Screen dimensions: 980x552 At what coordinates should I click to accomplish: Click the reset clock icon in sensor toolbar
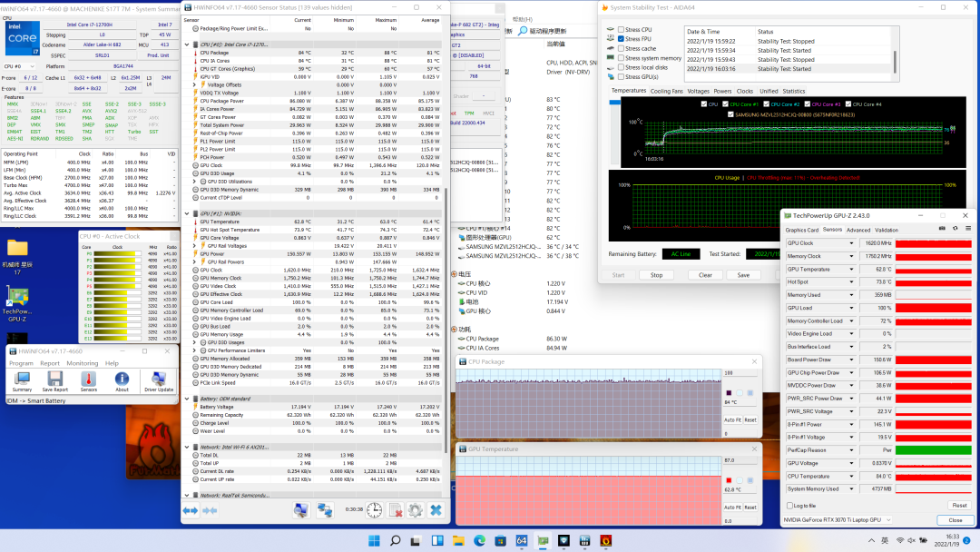pos(374,511)
